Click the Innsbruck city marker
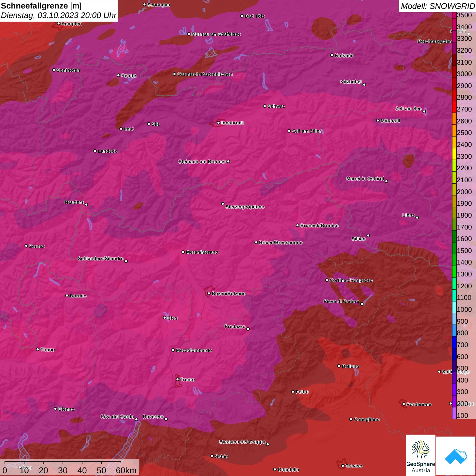Image resolution: width=476 pixels, height=476 pixels. (x=219, y=123)
